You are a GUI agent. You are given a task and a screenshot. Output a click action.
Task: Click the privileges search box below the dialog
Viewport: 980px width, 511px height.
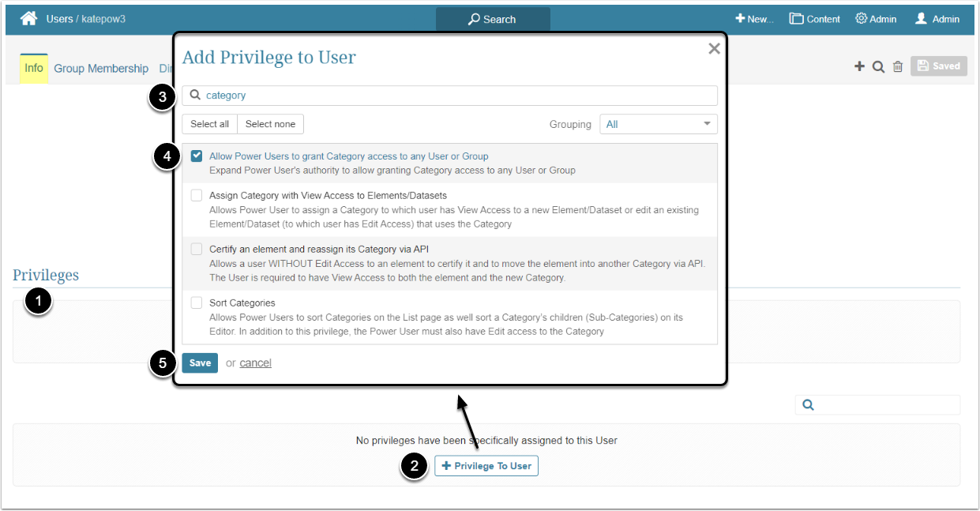pyautogui.click(x=877, y=404)
